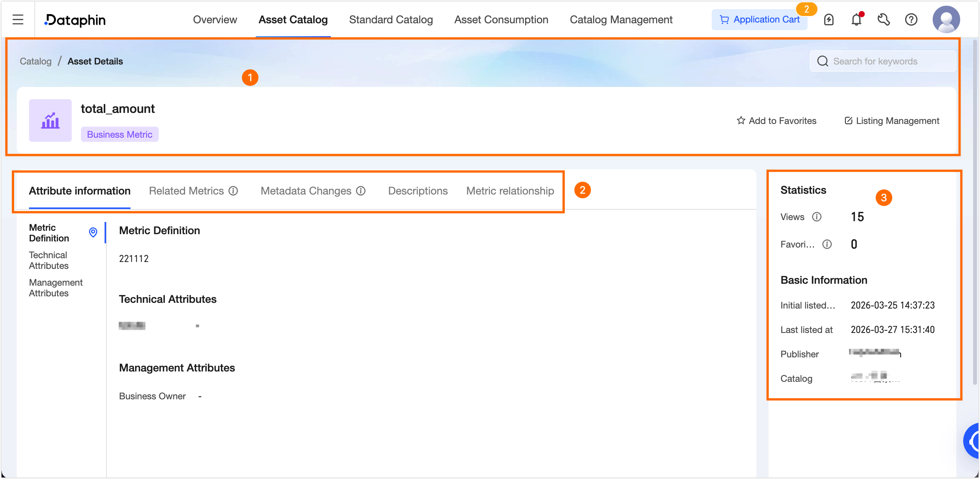Show the Views info icon
980x479 pixels.
point(816,217)
